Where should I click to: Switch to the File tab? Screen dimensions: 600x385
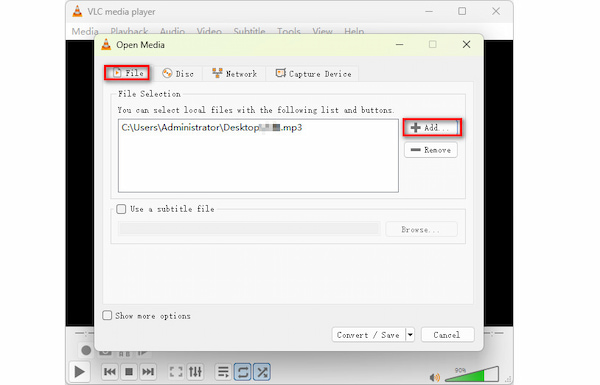pyautogui.click(x=127, y=73)
